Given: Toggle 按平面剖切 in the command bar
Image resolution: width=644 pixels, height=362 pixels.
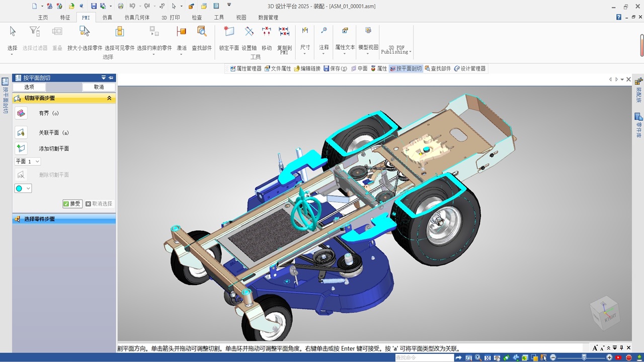Looking at the screenshot, I should (406, 68).
